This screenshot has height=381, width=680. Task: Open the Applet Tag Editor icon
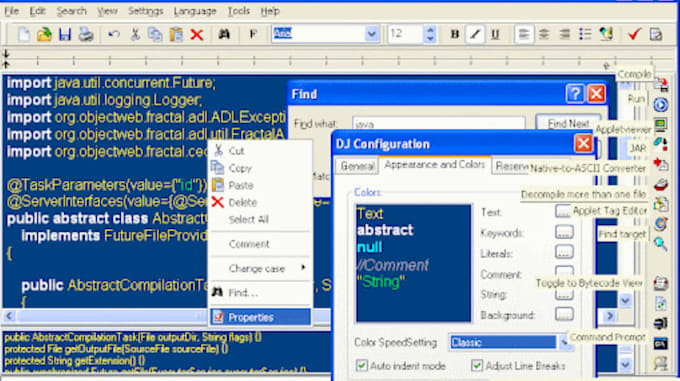pyautogui.click(x=661, y=204)
